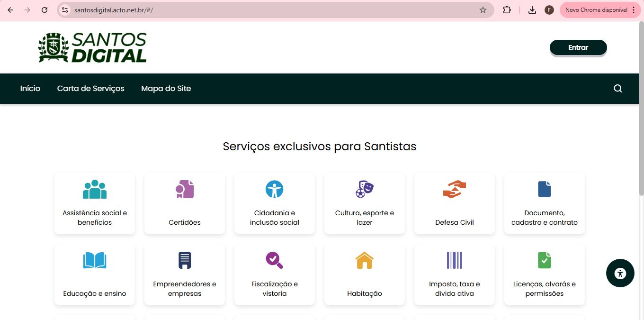Viewport: 644px width, 320px height.
Task: Click the Certidões ribbon icon
Action: [x=184, y=189]
